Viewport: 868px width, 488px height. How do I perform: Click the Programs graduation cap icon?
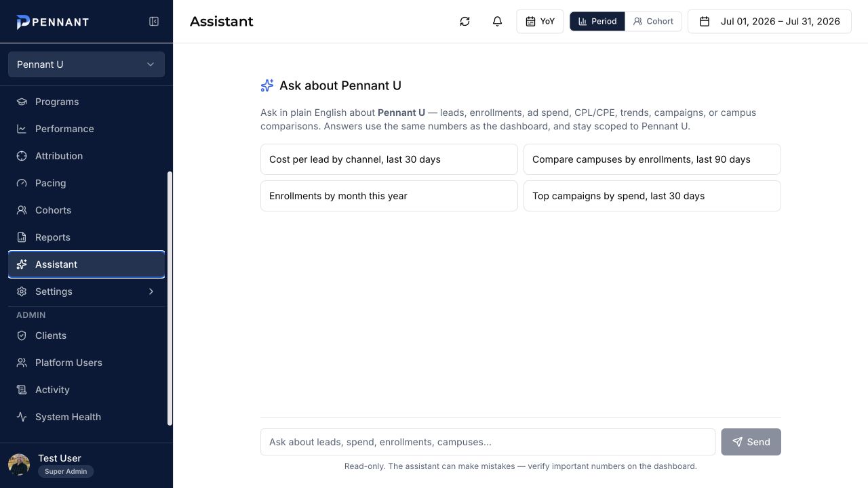22,102
